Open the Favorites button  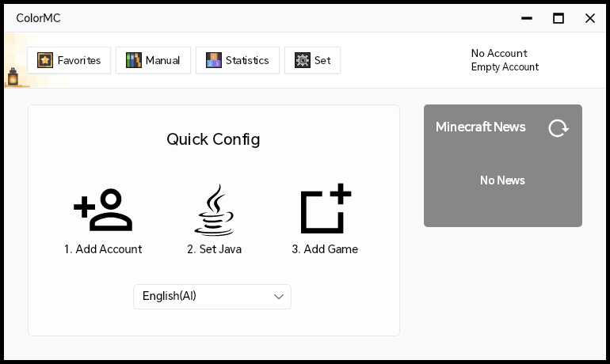point(69,60)
